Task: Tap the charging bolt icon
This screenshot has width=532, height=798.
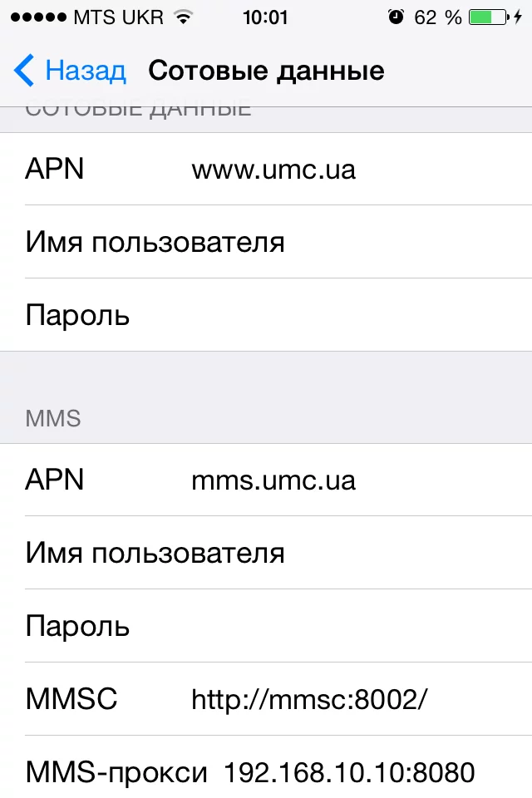Action: [x=518, y=17]
